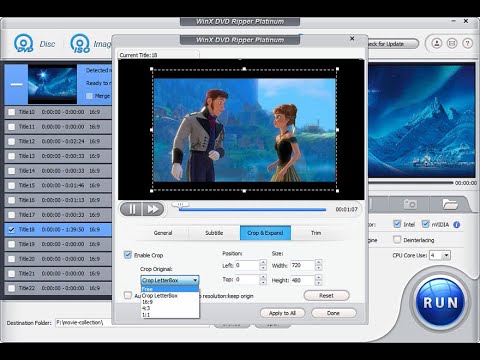
Task: Choose 16:9 crop ratio option
Action: pos(170,302)
